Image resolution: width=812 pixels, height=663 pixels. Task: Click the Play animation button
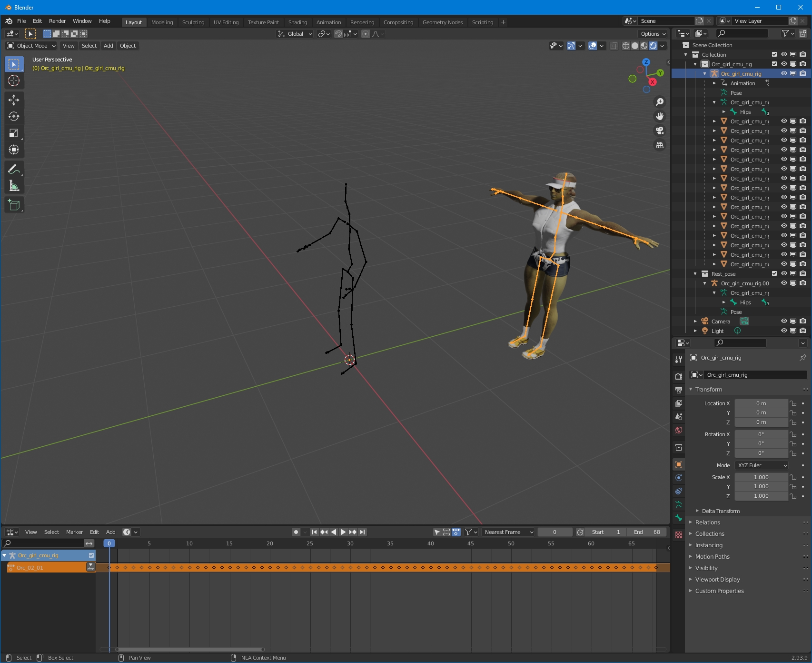pos(343,532)
